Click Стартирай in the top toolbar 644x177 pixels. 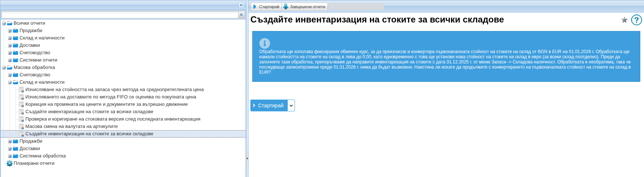[x=266, y=7]
